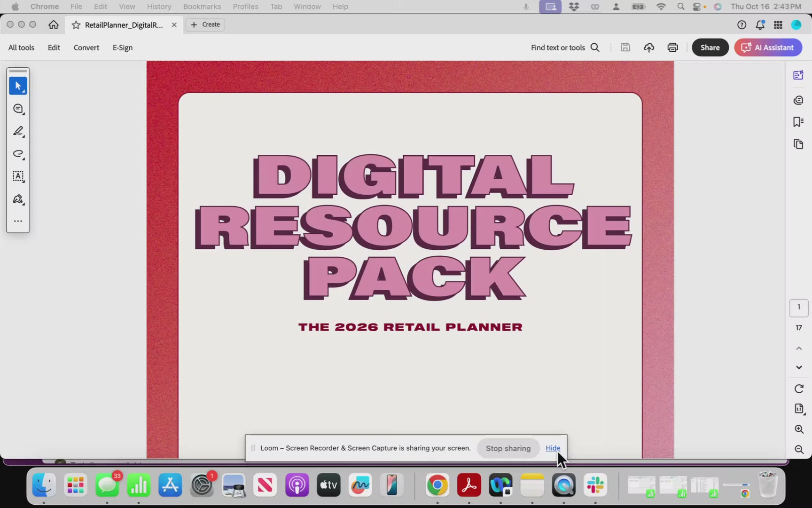This screenshot has width=812, height=508.
Task: Open the Add Comment tool
Action: [18, 109]
